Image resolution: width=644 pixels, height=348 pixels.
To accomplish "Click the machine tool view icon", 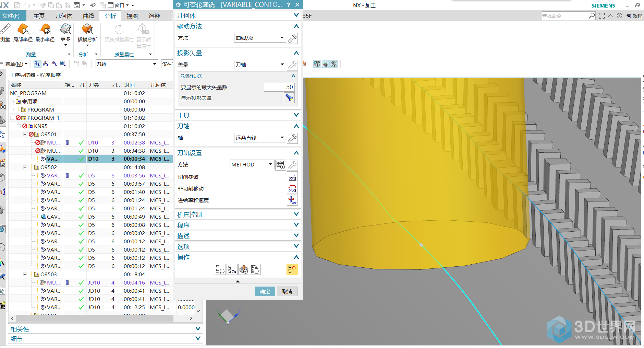I will point(46,64).
